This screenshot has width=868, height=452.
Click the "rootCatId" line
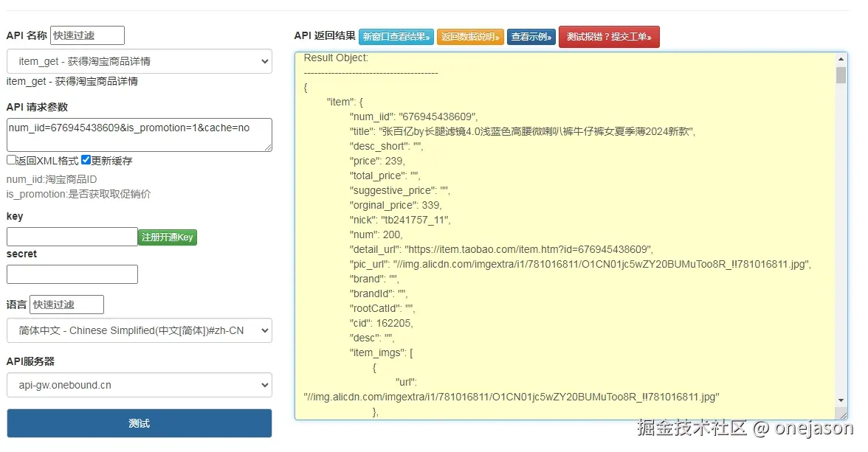(382, 309)
